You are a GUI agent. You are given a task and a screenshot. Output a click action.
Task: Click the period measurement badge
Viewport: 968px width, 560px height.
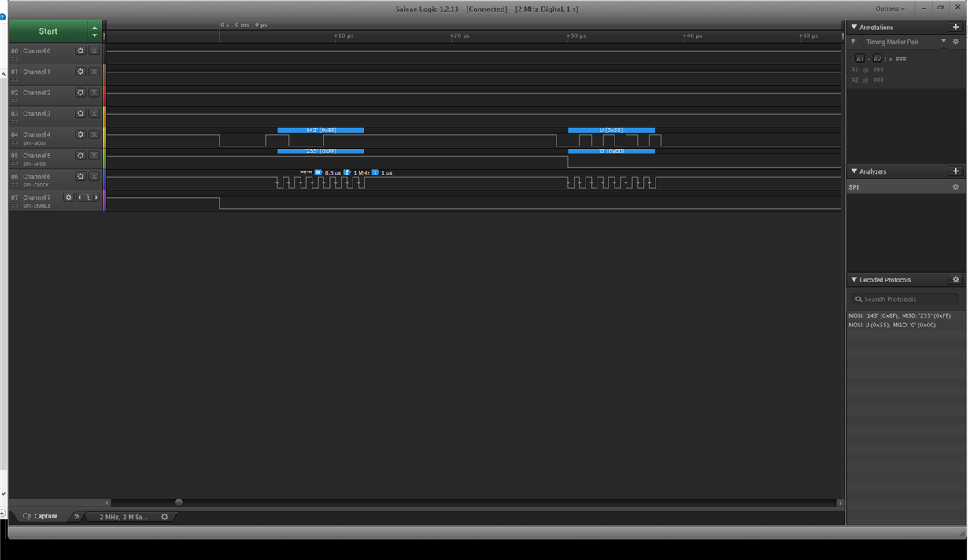[375, 172]
